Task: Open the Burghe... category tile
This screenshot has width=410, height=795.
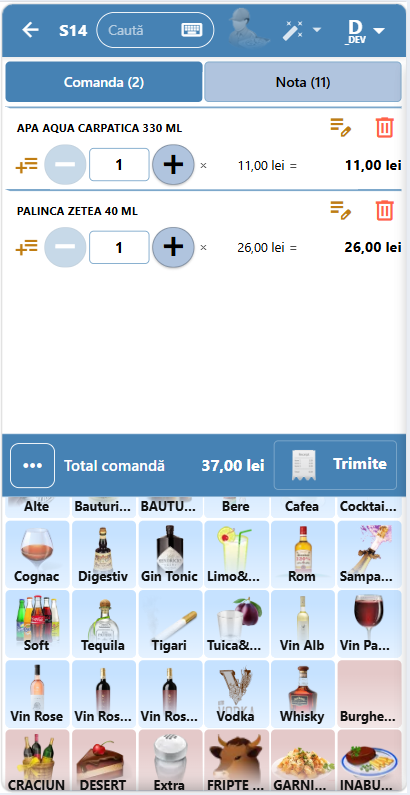Action: pyautogui.click(x=369, y=694)
